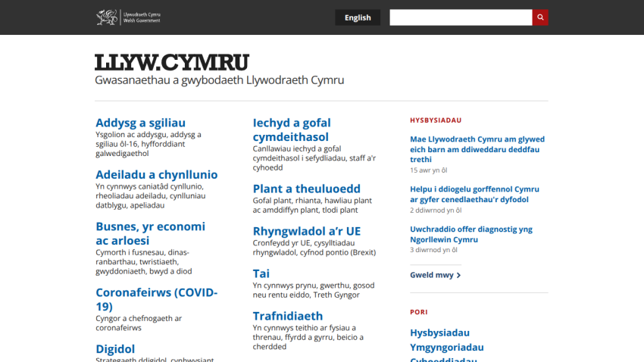
Task: Open the Tai housing topic
Action: (x=261, y=273)
